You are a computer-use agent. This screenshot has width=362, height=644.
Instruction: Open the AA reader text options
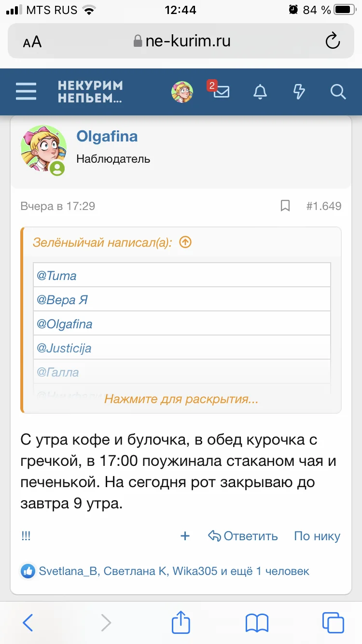coord(32,42)
